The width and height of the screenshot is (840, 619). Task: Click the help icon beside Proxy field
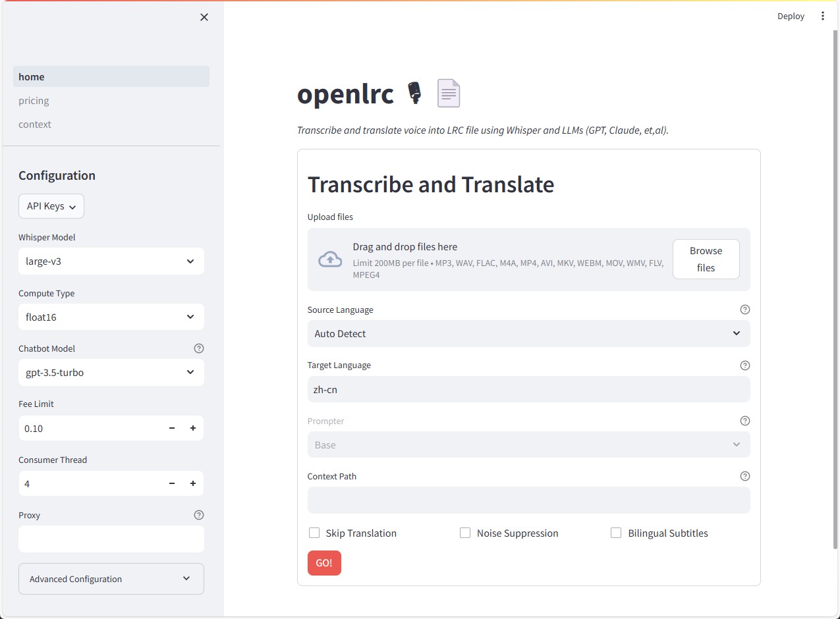click(199, 515)
